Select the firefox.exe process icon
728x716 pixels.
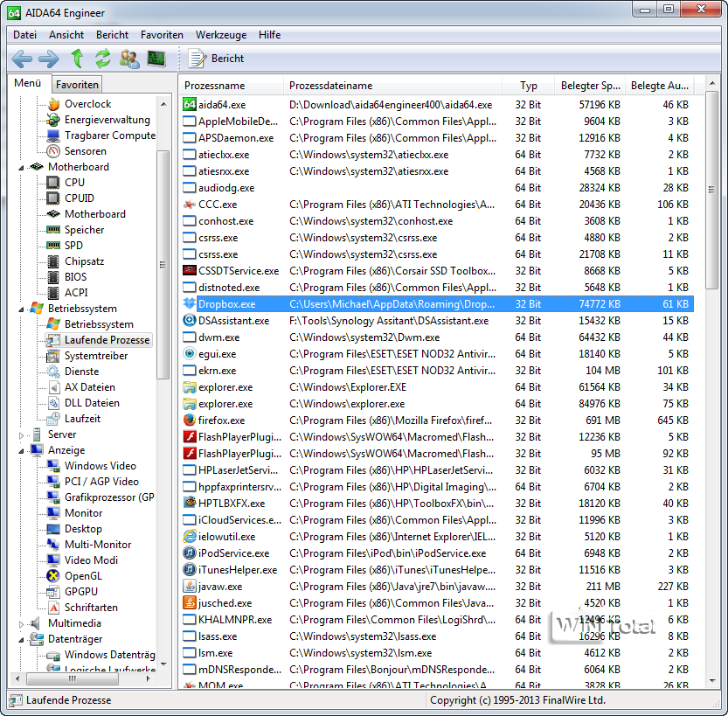[x=190, y=421]
